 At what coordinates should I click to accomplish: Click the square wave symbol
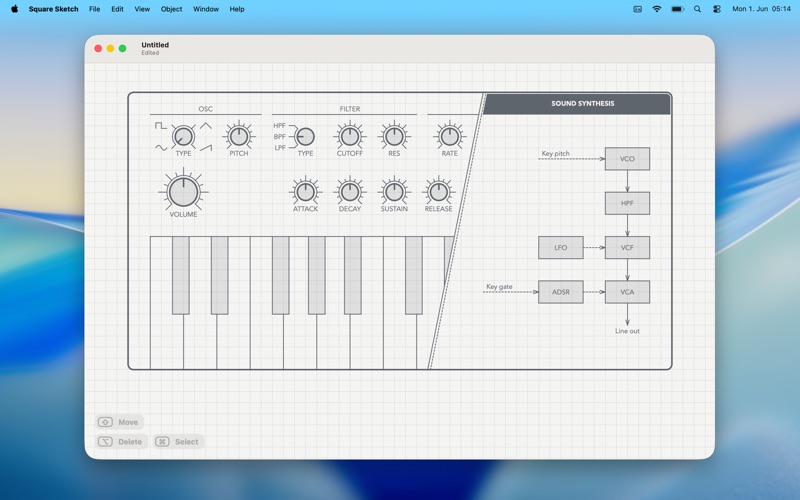pos(161,126)
